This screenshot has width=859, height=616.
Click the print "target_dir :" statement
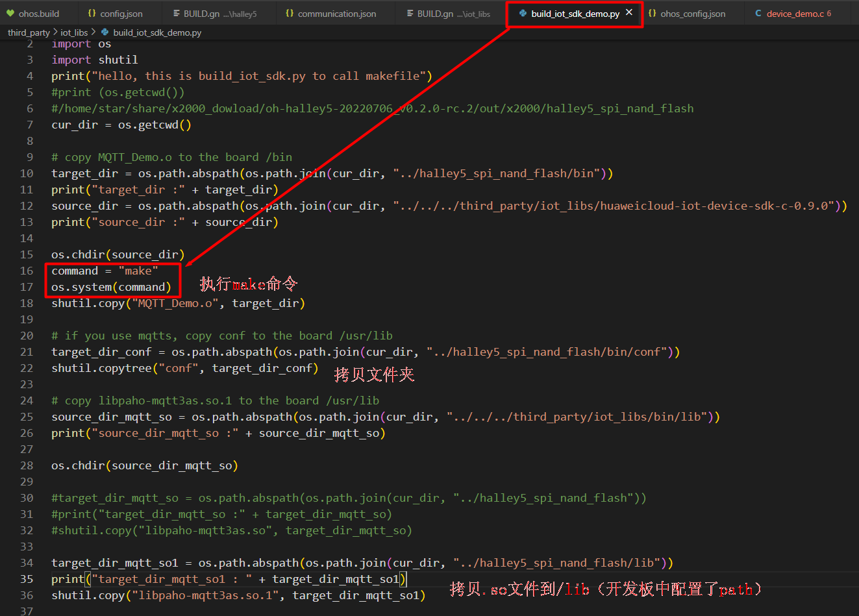tap(165, 190)
